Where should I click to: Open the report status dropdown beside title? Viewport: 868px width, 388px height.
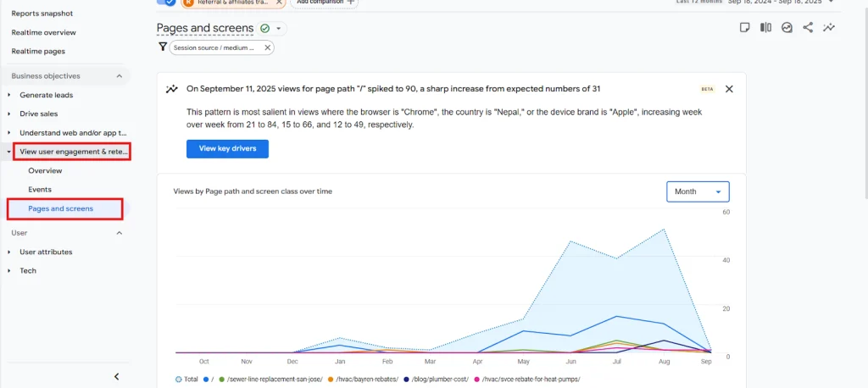pos(279,29)
